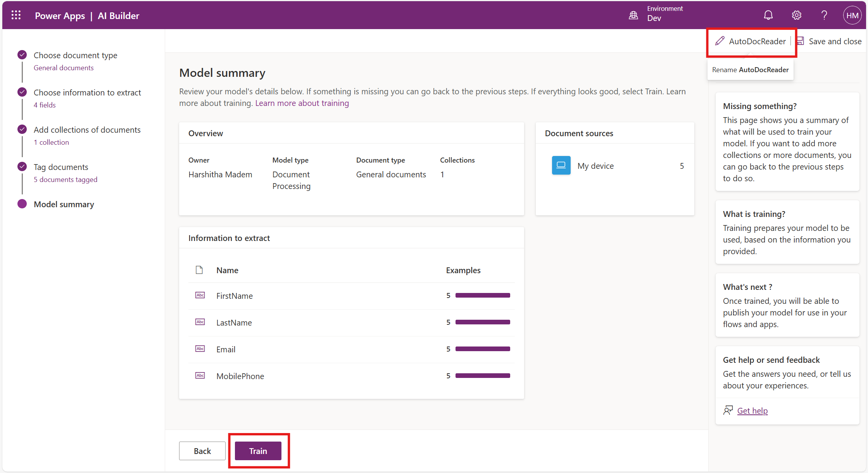This screenshot has width=868, height=473.
Task: Follow the Get help link
Action: 752,411
